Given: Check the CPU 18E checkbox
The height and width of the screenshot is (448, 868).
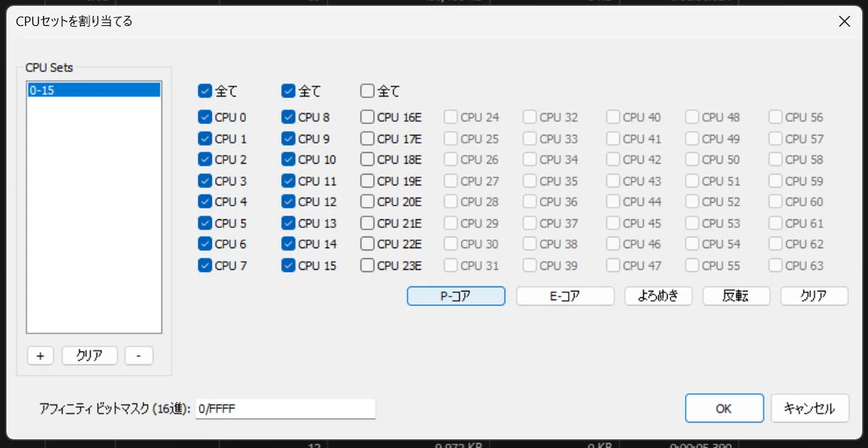Looking at the screenshot, I should point(367,159).
